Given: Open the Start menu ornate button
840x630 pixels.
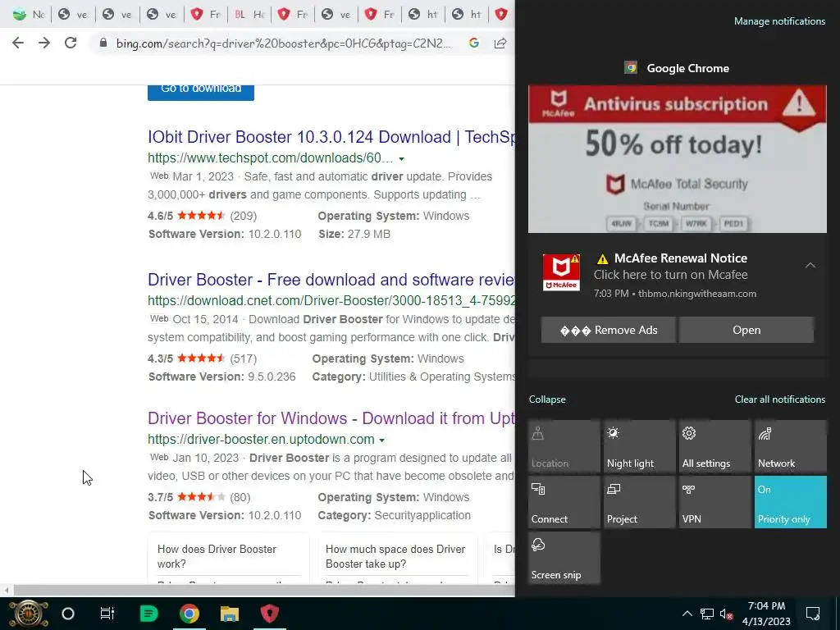Looking at the screenshot, I should pyautogui.click(x=29, y=614).
